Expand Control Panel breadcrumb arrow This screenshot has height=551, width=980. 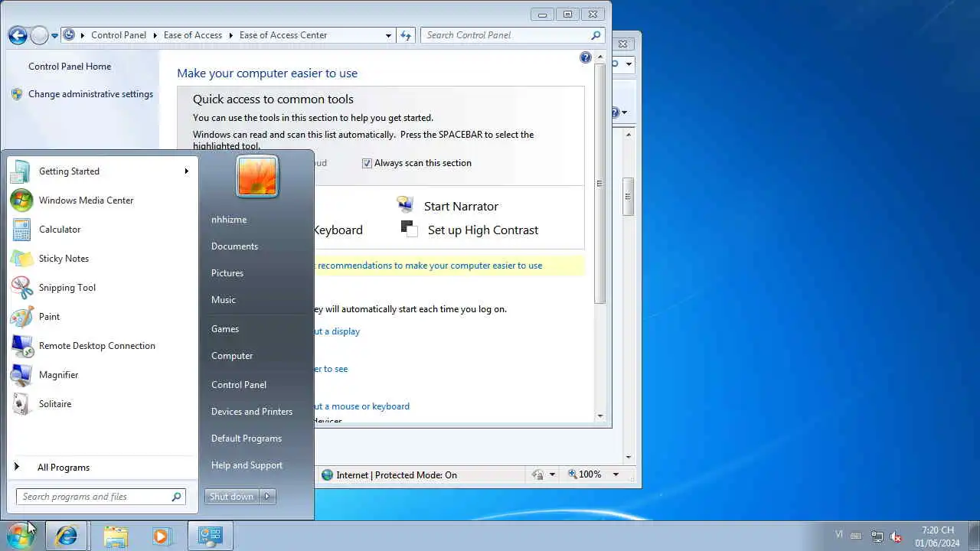coord(154,35)
